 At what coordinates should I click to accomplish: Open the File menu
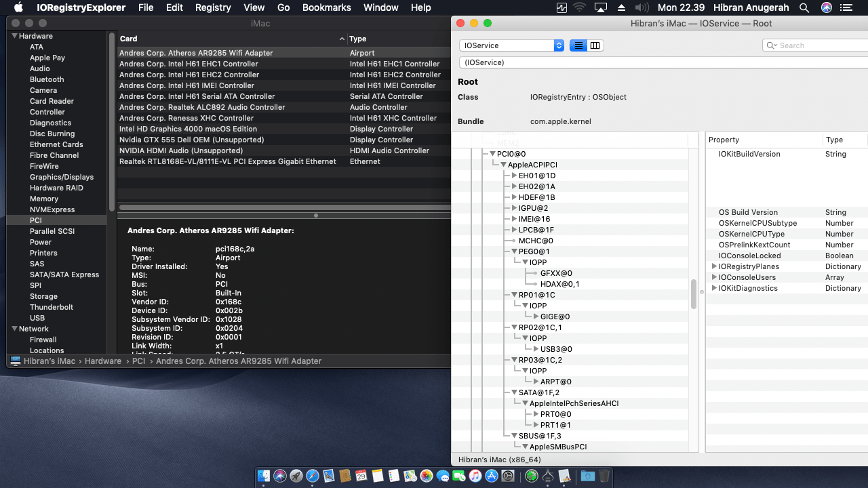(x=146, y=7)
